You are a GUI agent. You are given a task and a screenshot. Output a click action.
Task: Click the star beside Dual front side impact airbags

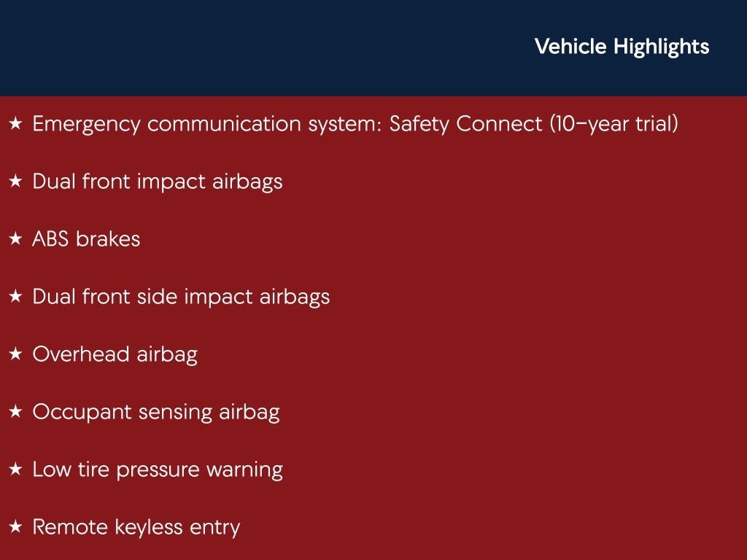[15, 297]
